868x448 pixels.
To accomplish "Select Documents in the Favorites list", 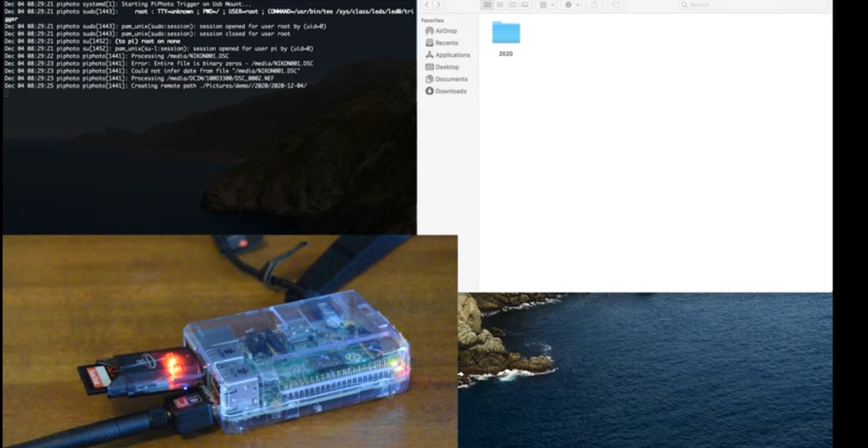I will point(451,79).
